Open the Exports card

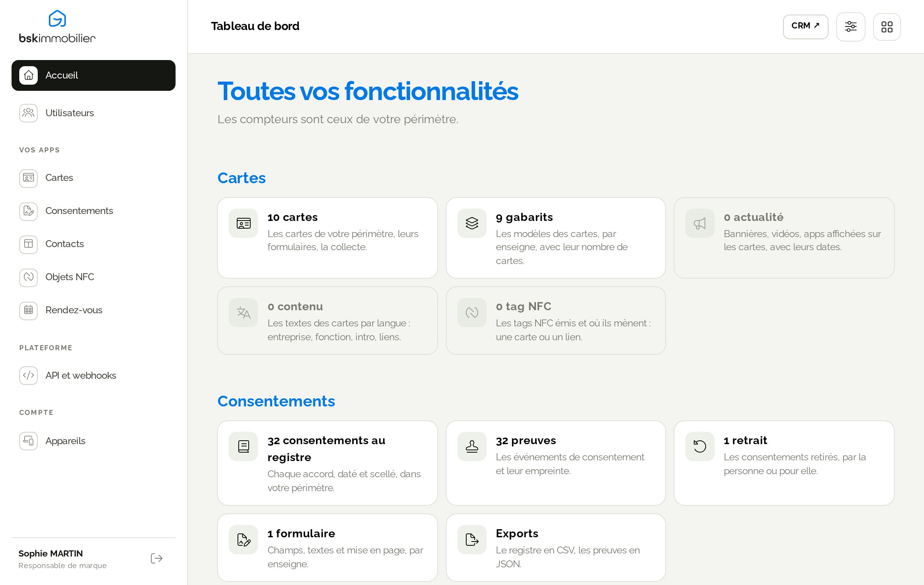tap(556, 548)
